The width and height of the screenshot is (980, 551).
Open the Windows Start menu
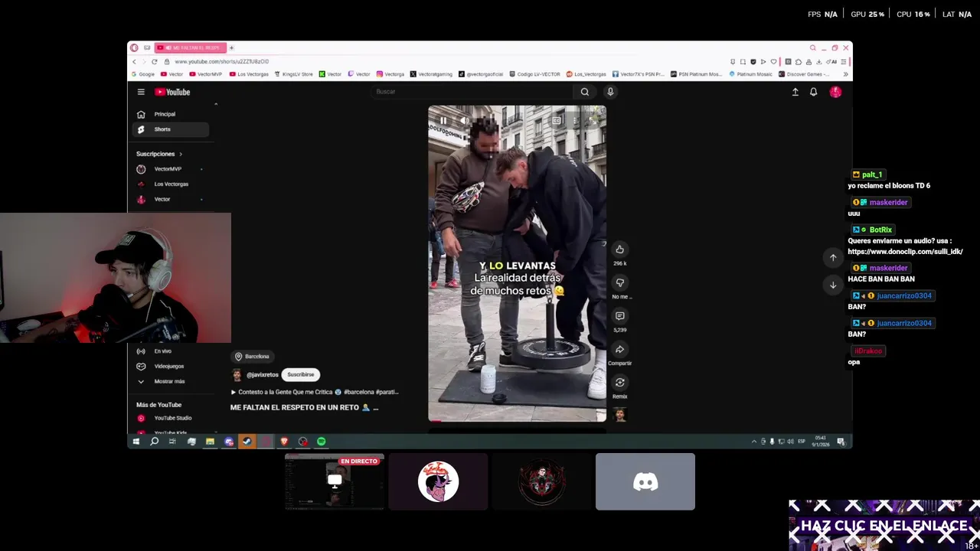click(x=136, y=442)
